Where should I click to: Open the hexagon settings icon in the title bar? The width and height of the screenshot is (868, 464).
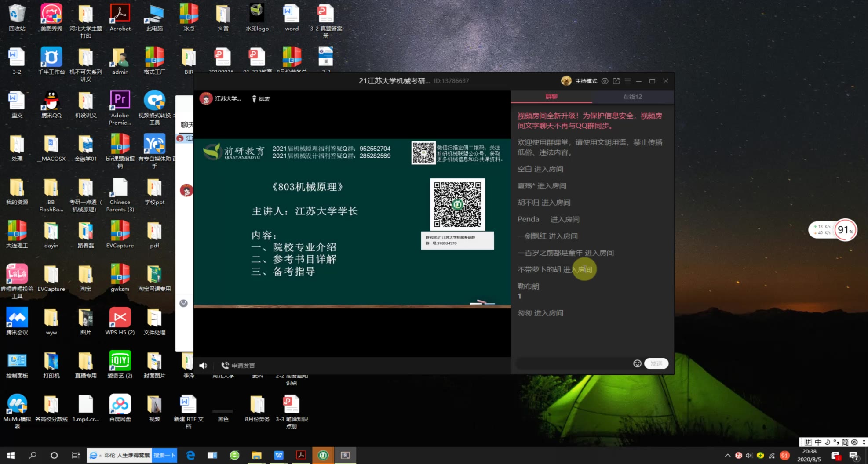pyautogui.click(x=605, y=81)
